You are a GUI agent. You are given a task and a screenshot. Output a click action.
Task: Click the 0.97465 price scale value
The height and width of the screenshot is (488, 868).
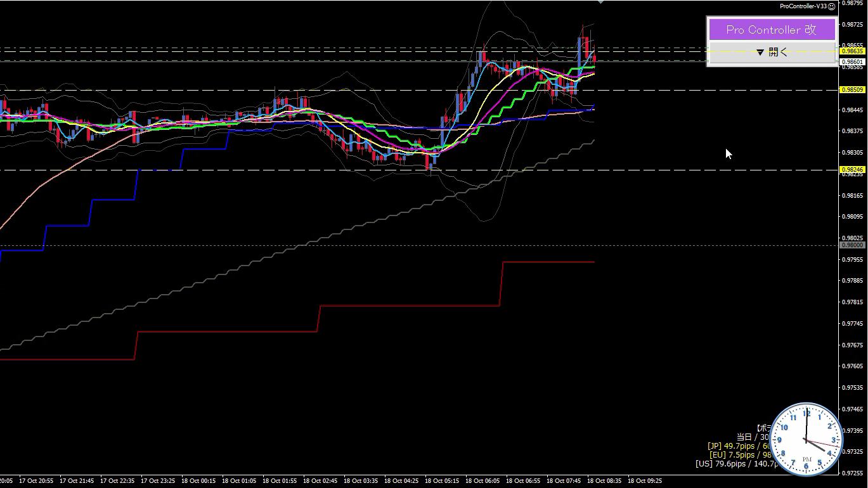tap(853, 409)
